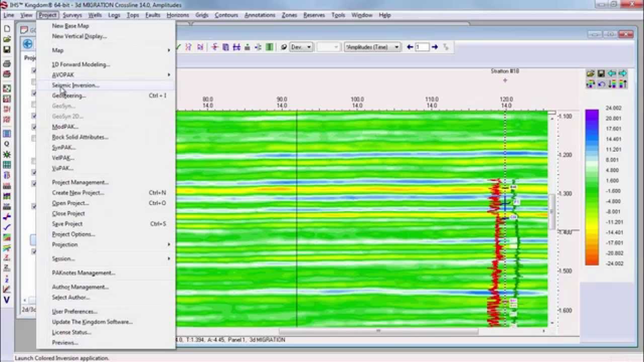Viewport: 644px width, 362px height.
Task: Click the blue V icon at left toolbar bottom
Action: (7, 300)
